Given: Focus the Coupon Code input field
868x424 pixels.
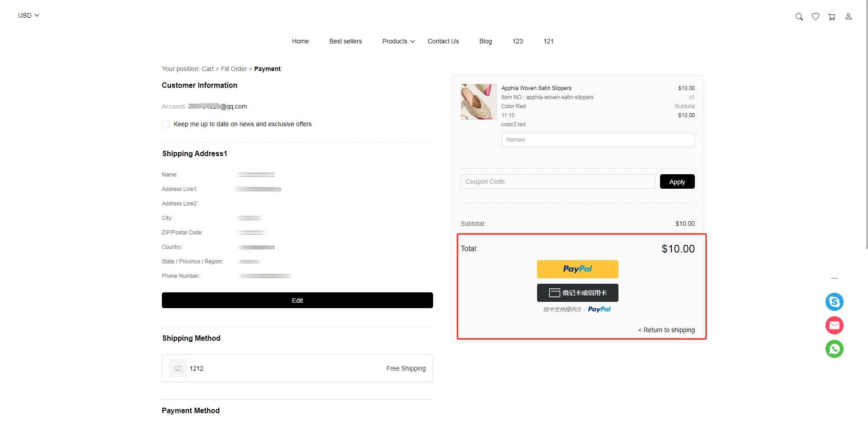Looking at the screenshot, I should click(558, 181).
